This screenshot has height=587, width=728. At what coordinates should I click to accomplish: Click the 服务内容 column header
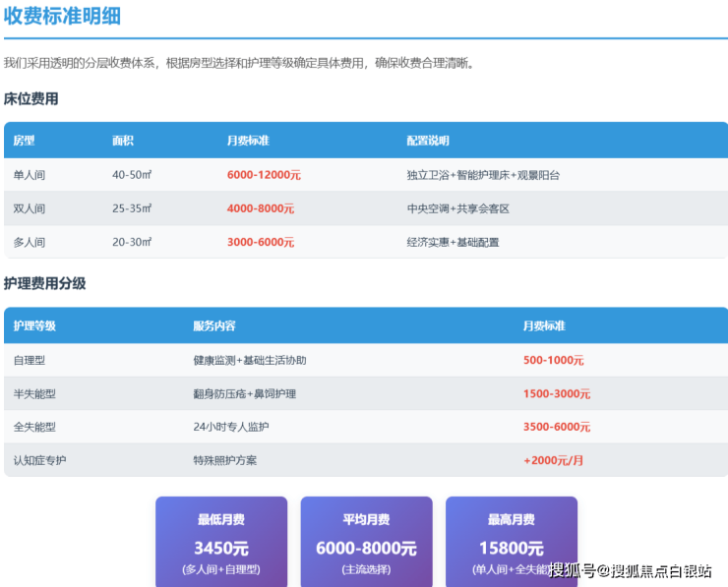tap(213, 325)
